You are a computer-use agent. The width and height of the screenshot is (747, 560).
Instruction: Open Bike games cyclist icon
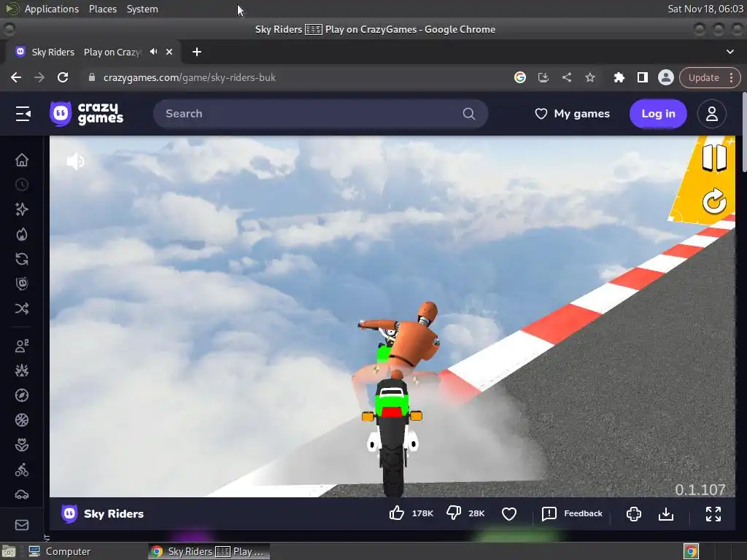[22, 470]
